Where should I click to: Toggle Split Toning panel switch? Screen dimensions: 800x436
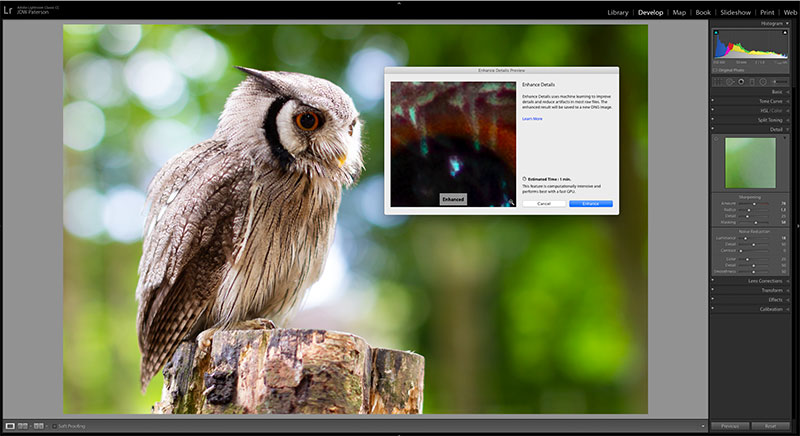(713, 119)
